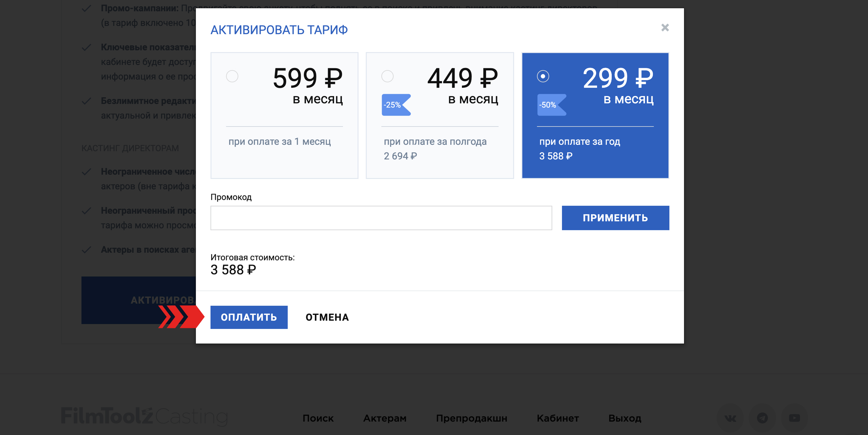
Task: Open the VK social icon in footer
Action: coord(730,418)
